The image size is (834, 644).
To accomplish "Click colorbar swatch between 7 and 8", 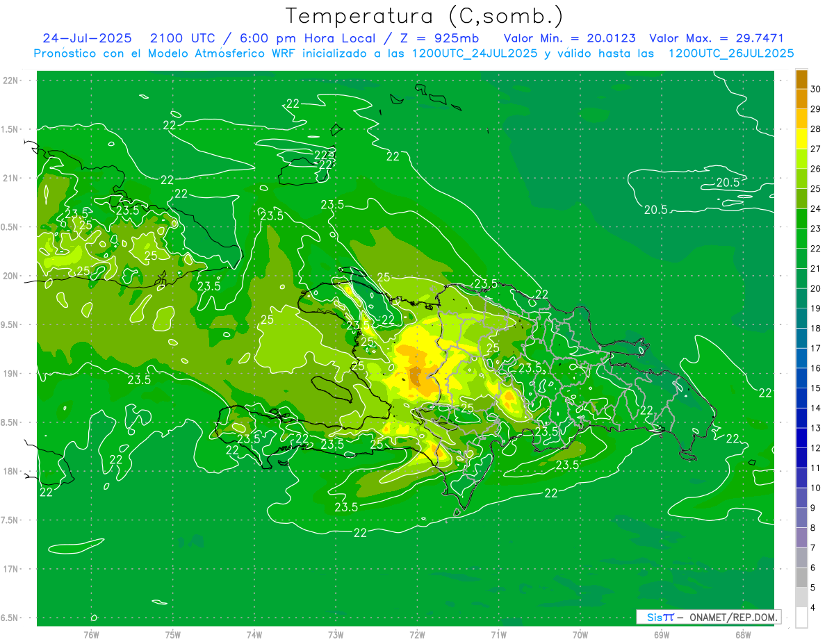I will (x=801, y=538).
